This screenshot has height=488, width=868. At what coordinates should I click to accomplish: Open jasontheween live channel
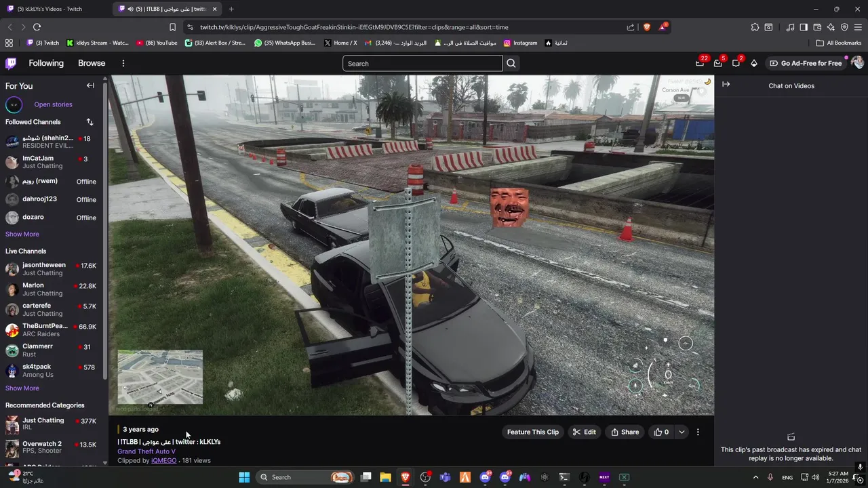click(x=51, y=269)
